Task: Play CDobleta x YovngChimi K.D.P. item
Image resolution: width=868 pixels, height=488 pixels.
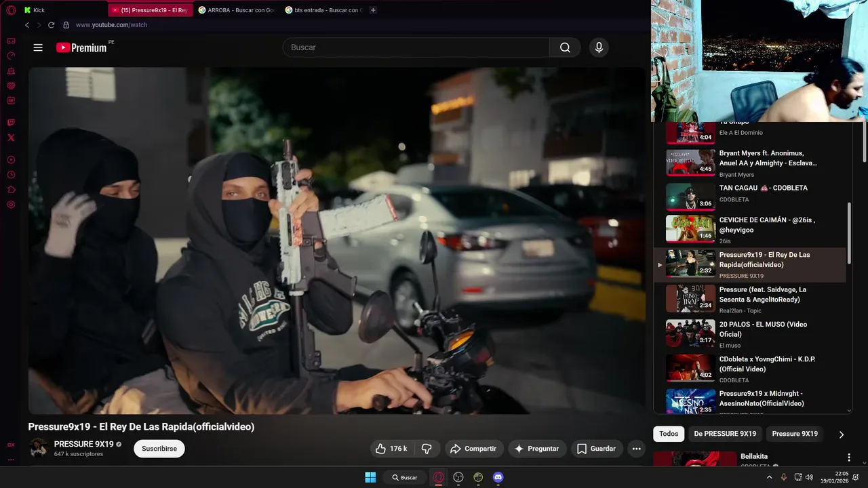Action: tap(750, 368)
